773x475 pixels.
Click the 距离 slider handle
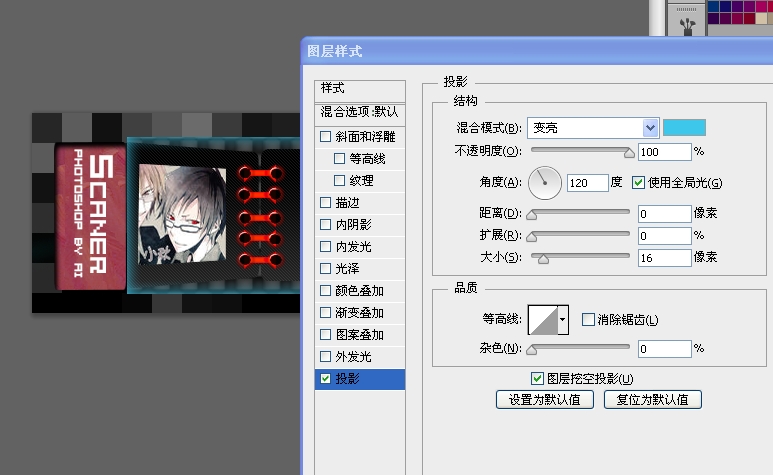click(531, 215)
